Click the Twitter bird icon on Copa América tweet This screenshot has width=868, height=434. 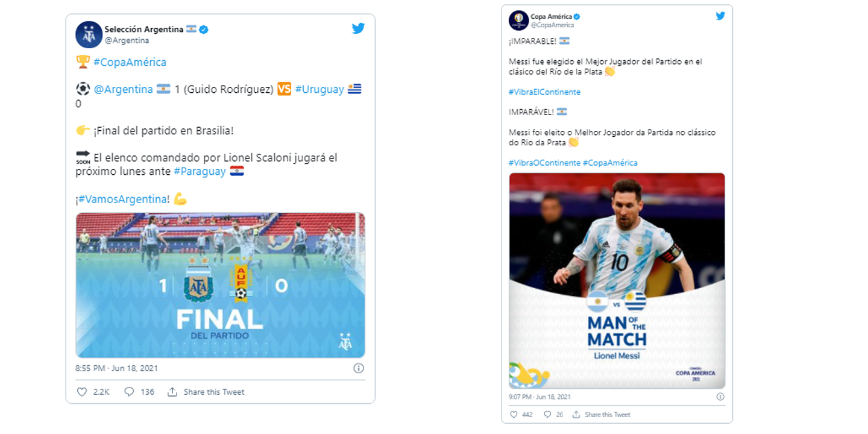(x=720, y=16)
